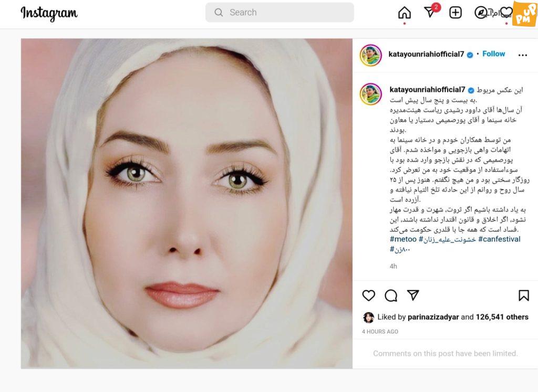Open activity notifications heart in navbar
This screenshot has width=538, height=392.
(x=506, y=13)
